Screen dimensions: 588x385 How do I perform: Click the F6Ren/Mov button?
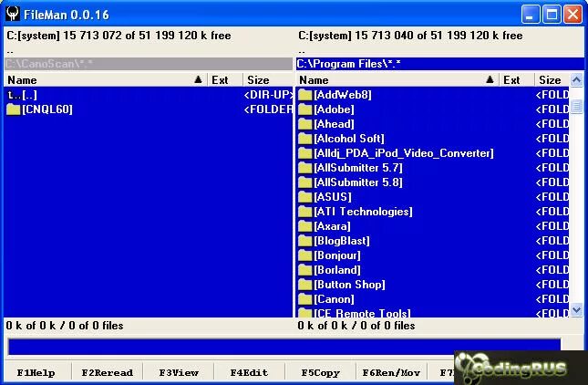(x=391, y=372)
